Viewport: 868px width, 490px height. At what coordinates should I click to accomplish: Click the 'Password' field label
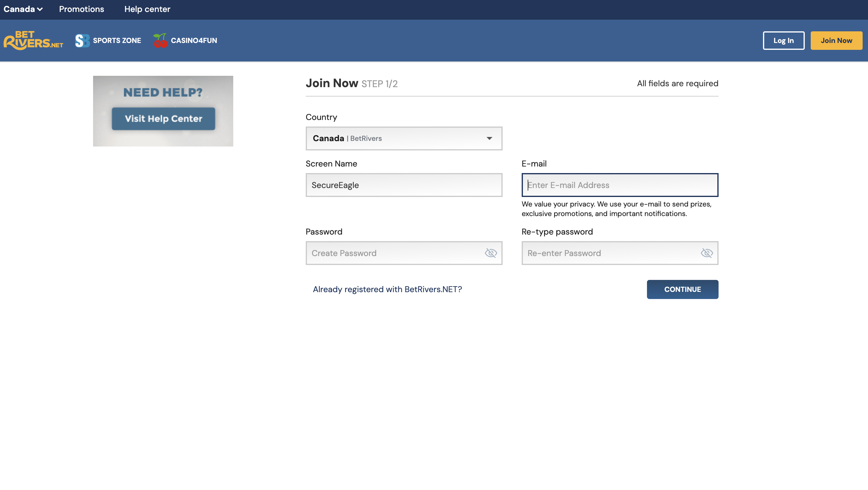pos(324,232)
